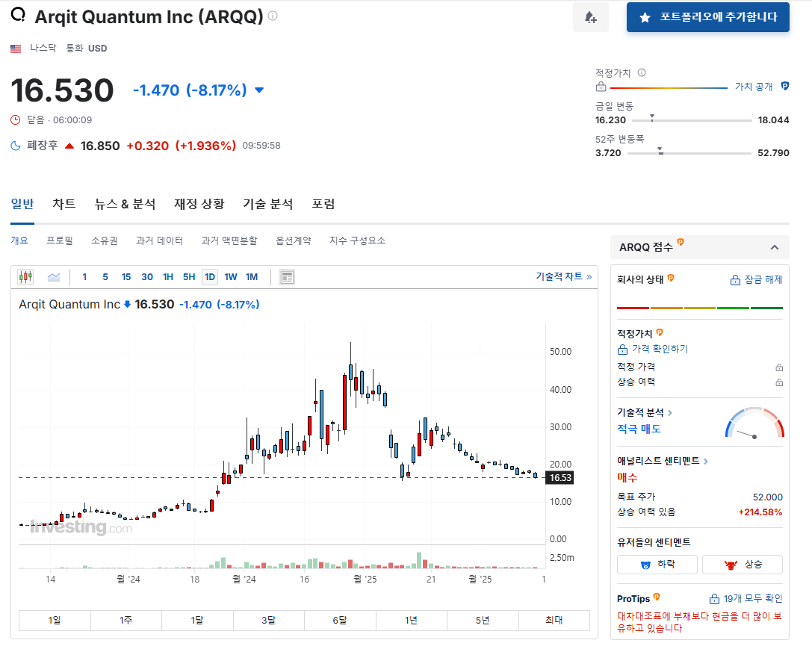This screenshot has width=812, height=649.
Task: Click the ProTips P badge icon
Action: pyautogui.click(x=657, y=597)
